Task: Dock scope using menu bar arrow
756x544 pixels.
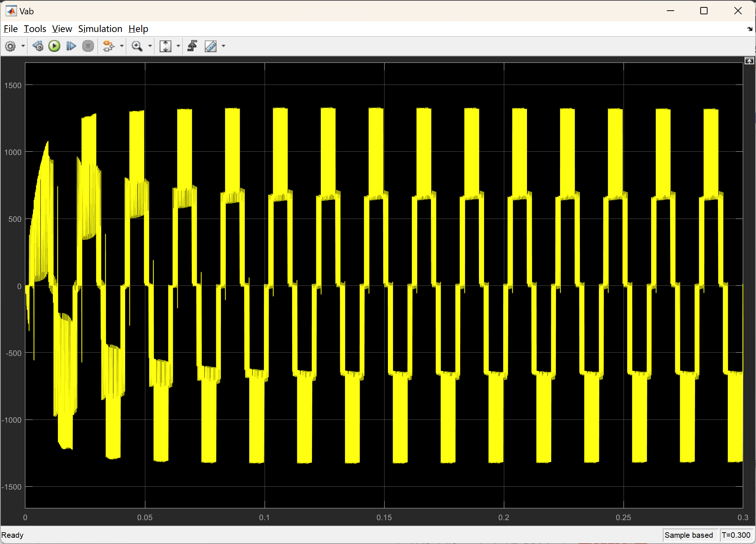Action: click(x=749, y=29)
